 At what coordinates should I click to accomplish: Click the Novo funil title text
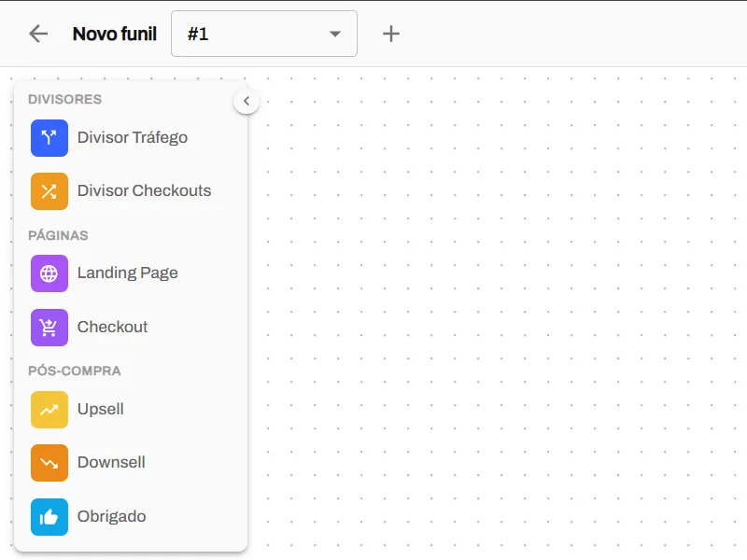[x=114, y=34]
